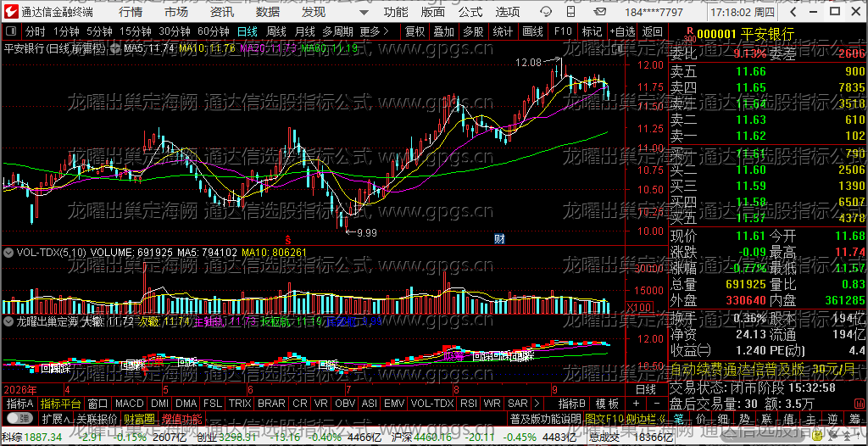This screenshot has height=446, width=868.
Task: Show more indicators with > after SAR
Action: 537,404
